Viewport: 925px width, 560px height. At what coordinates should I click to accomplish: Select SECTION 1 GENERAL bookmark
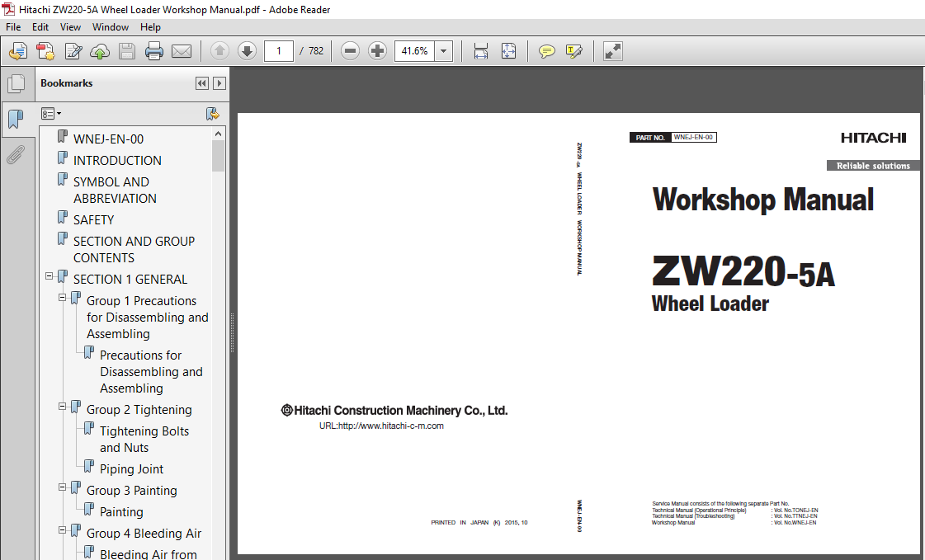tap(130, 280)
